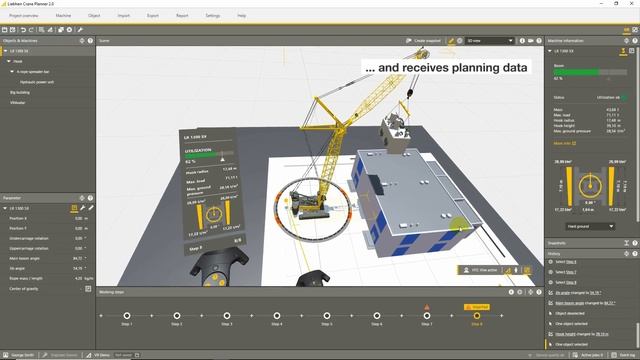The height and width of the screenshot is (360, 640).
Task: Open the 3D view dropdown
Action: pyautogui.click(x=490, y=41)
